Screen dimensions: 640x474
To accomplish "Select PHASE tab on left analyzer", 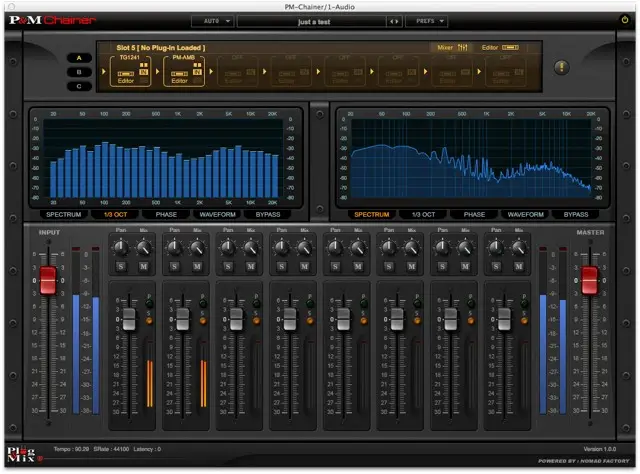I will pos(166,214).
